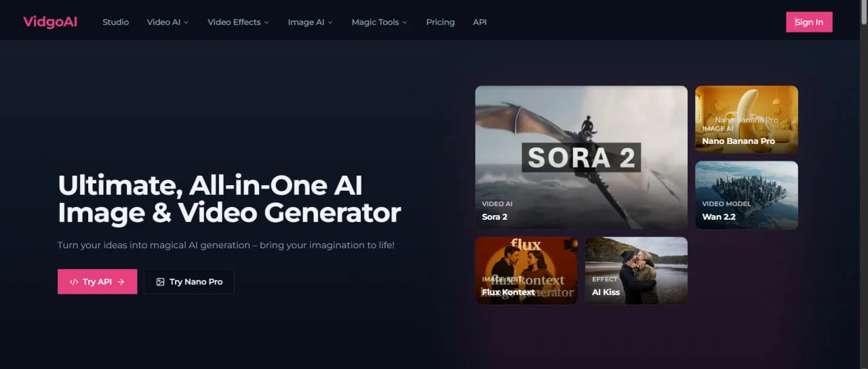Expand the Image AI dropdown chevron
The height and width of the screenshot is (369, 868).
(x=330, y=22)
